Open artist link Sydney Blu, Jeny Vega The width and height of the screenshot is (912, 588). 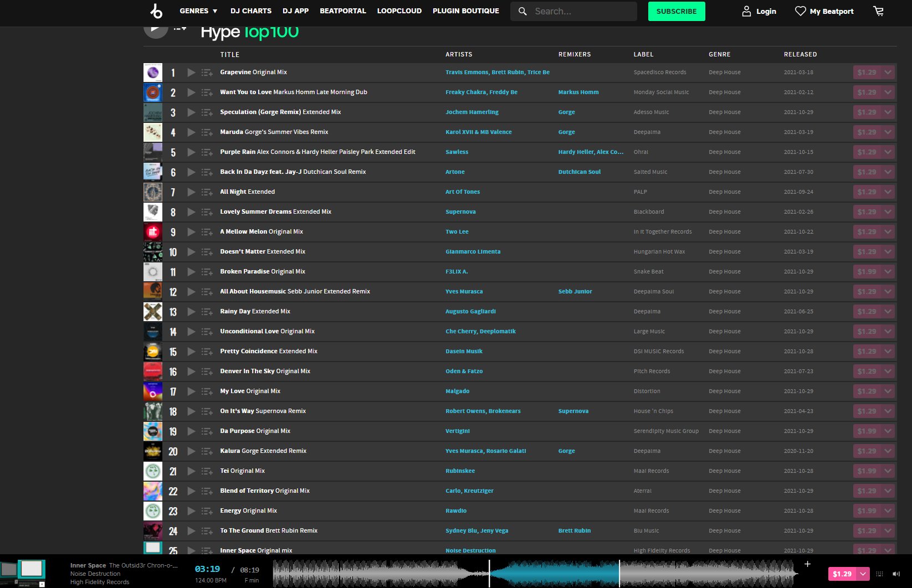[477, 531]
